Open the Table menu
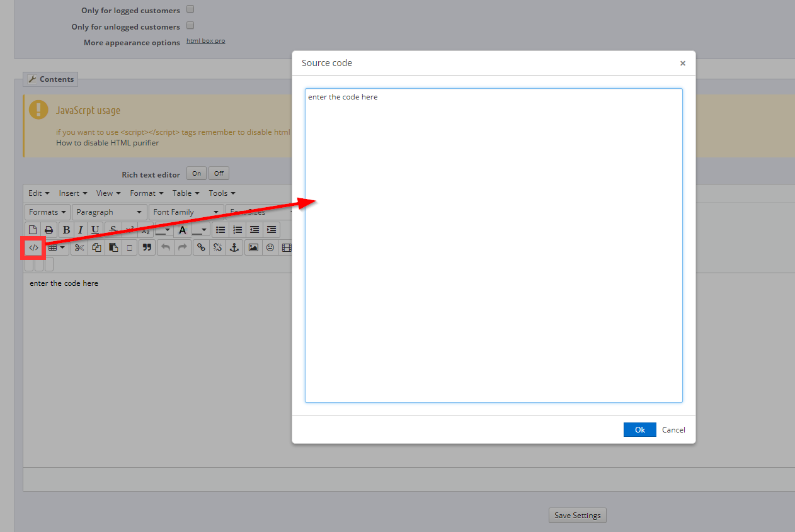Viewport: 795px width, 532px height. (x=186, y=193)
